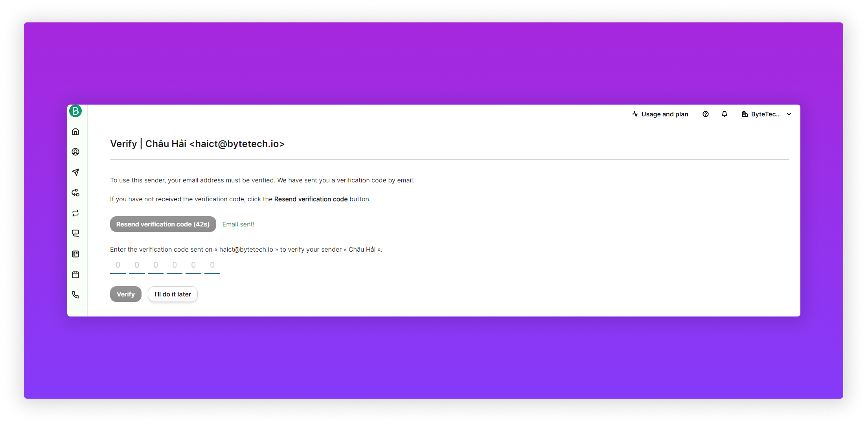Open the Meetings calendar icon

tap(75, 274)
